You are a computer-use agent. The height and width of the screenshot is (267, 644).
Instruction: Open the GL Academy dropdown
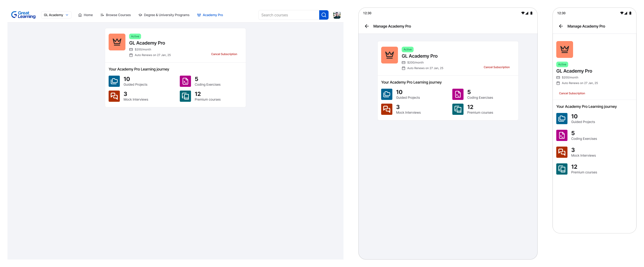pyautogui.click(x=56, y=15)
